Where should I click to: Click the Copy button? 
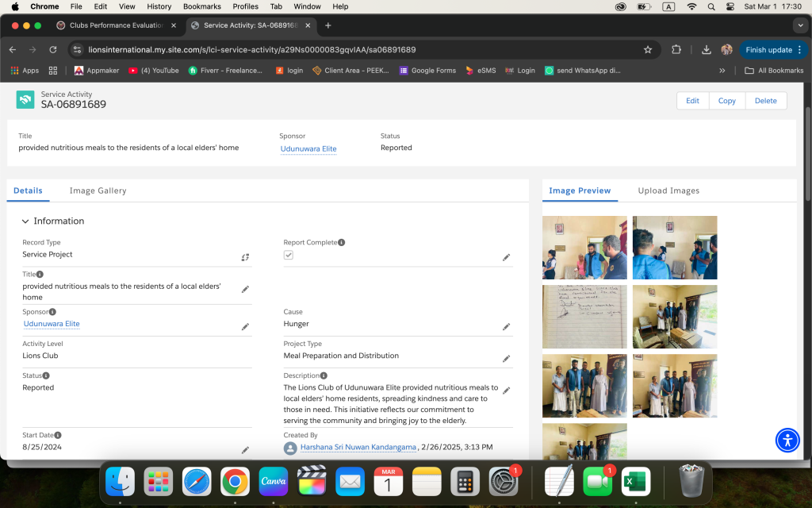[x=726, y=101]
